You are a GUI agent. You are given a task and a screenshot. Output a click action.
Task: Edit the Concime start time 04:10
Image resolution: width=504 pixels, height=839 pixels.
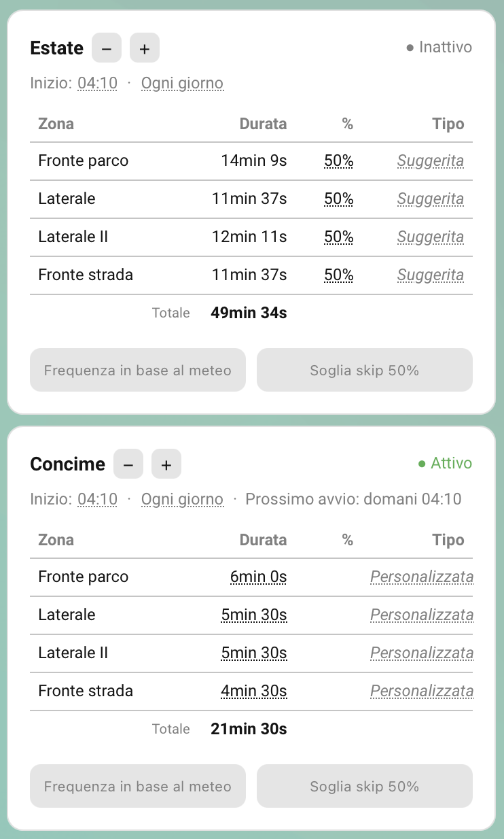pos(97,500)
